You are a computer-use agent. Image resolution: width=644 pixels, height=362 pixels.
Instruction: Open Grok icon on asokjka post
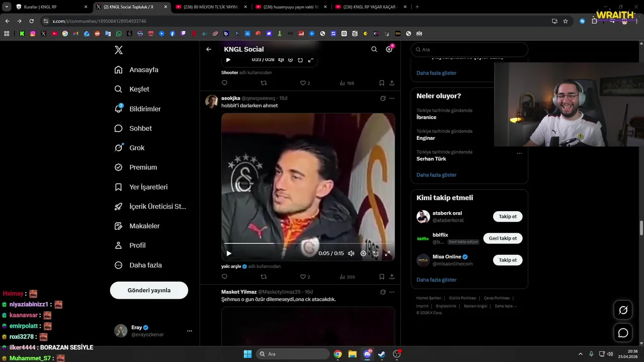coord(382,99)
